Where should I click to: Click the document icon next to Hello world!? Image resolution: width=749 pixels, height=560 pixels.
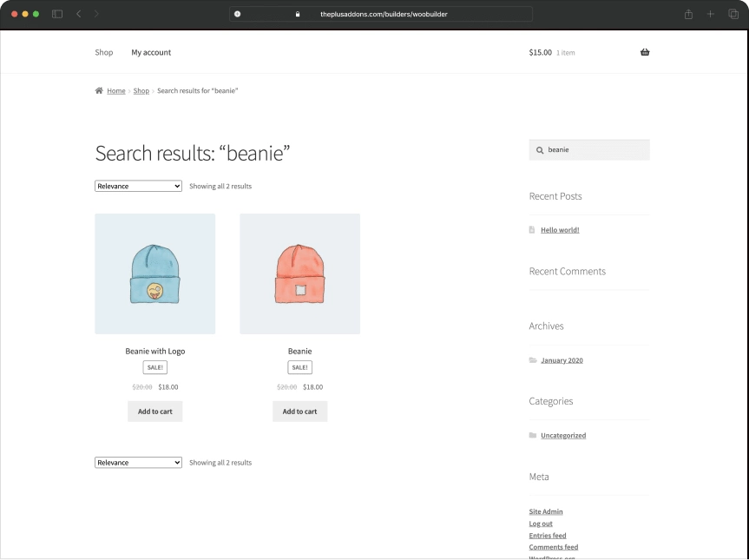pyautogui.click(x=532, y=229)
